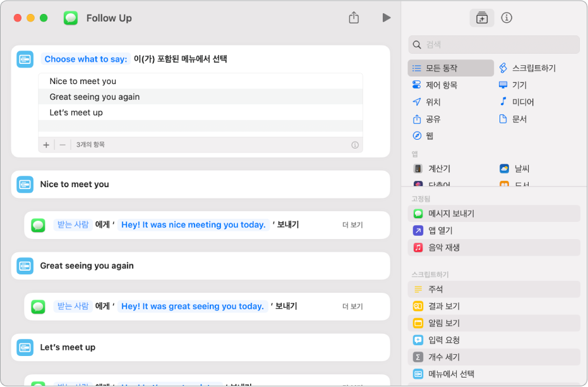The image size is (588, 387).
Task: Remove a menu item with minus button
Action: click(x=63, y=145)
